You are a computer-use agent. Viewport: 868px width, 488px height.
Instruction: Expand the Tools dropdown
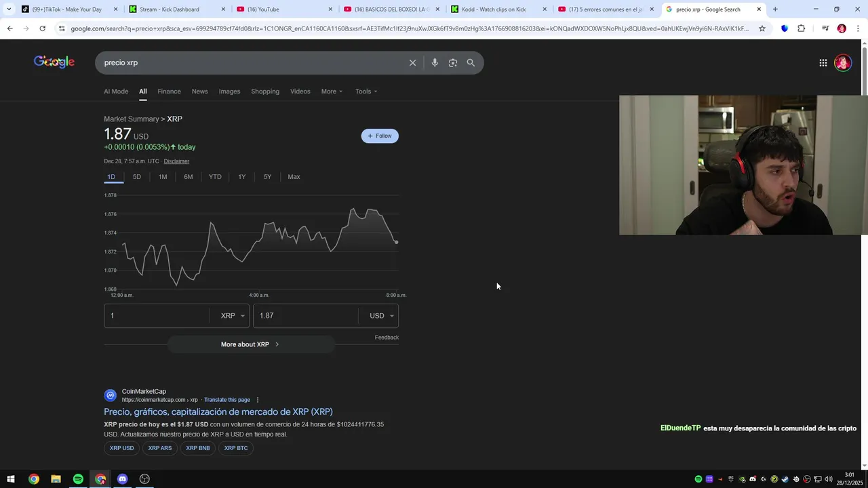(x=366, y=91)
